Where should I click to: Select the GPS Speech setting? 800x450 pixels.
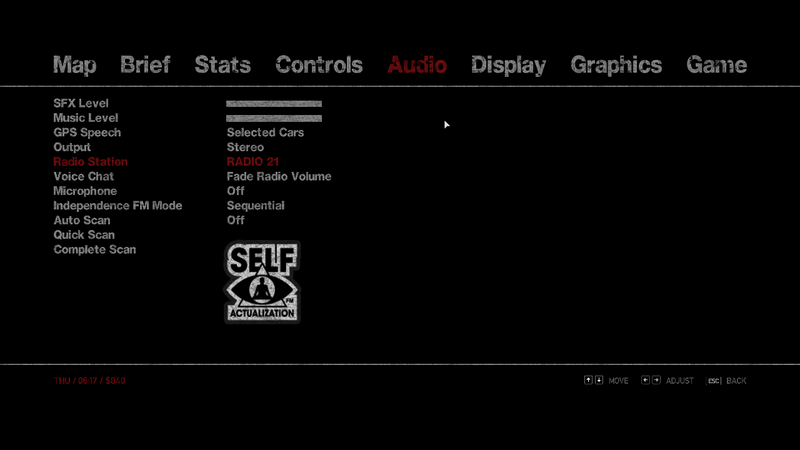click(87, 133)
